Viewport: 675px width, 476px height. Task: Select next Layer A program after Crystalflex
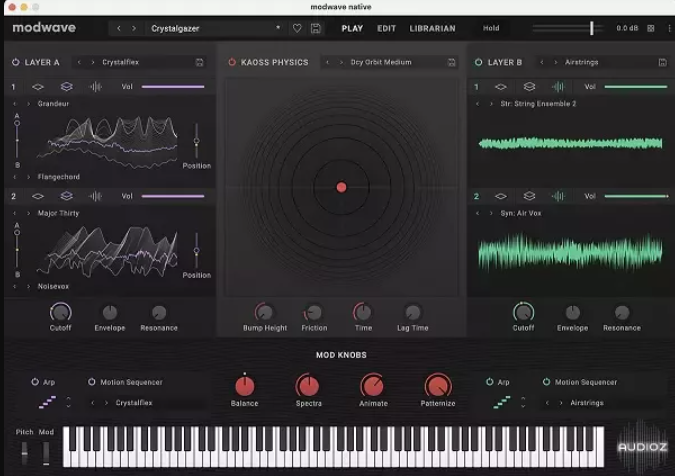point(93,62)
